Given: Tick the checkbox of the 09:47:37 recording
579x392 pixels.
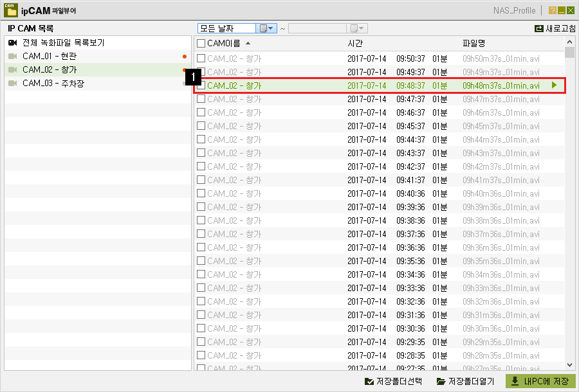Looking at the screenshot, I should (201, 99).
